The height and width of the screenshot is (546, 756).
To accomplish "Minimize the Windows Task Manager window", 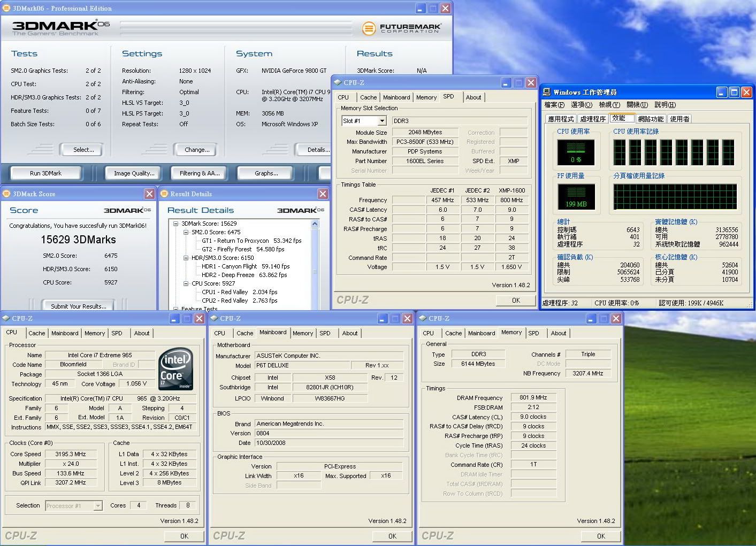I will click(x=722, y=92).
